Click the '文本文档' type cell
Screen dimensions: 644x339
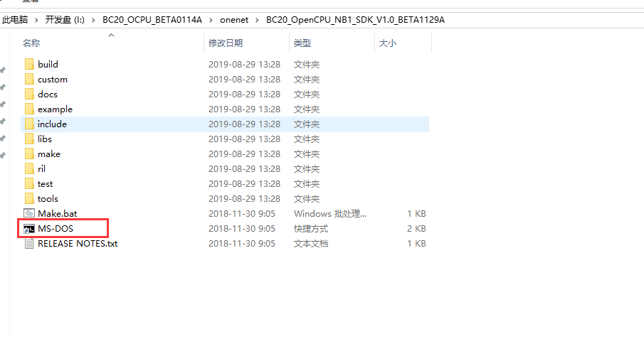pyautogui.click(x=311, y=243)
